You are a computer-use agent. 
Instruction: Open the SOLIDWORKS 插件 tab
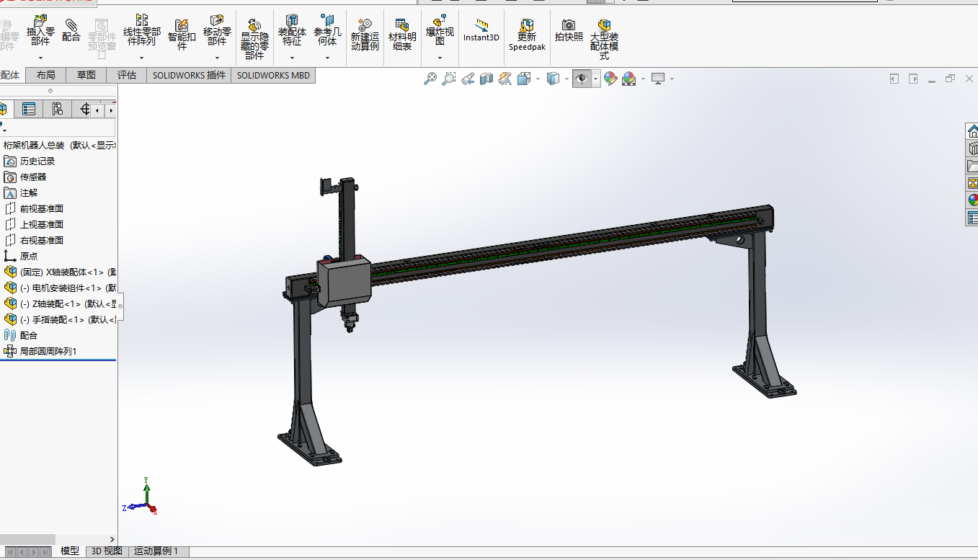189,75
